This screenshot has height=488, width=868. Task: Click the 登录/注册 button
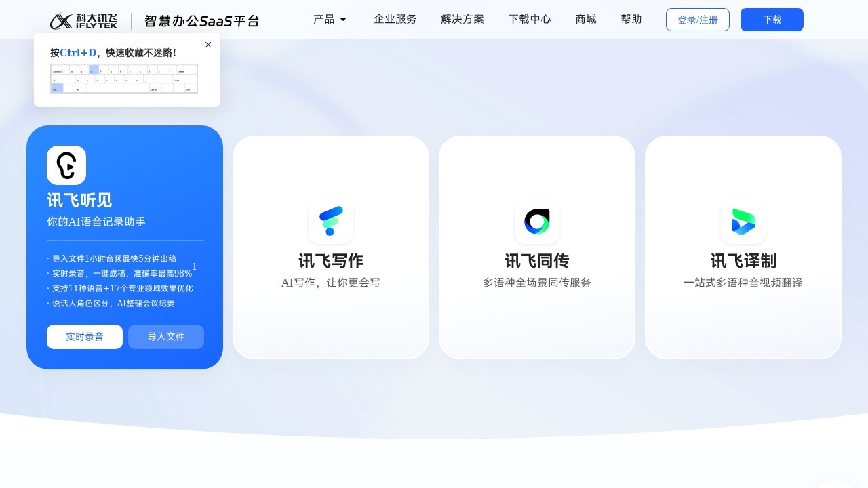click(698, 20)
